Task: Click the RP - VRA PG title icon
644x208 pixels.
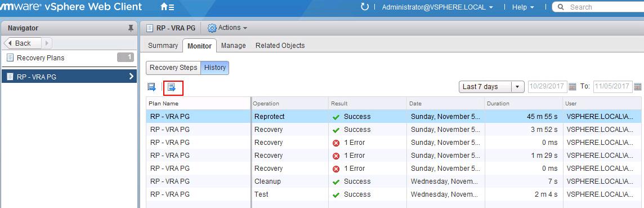Action: (x=150, y=28)
